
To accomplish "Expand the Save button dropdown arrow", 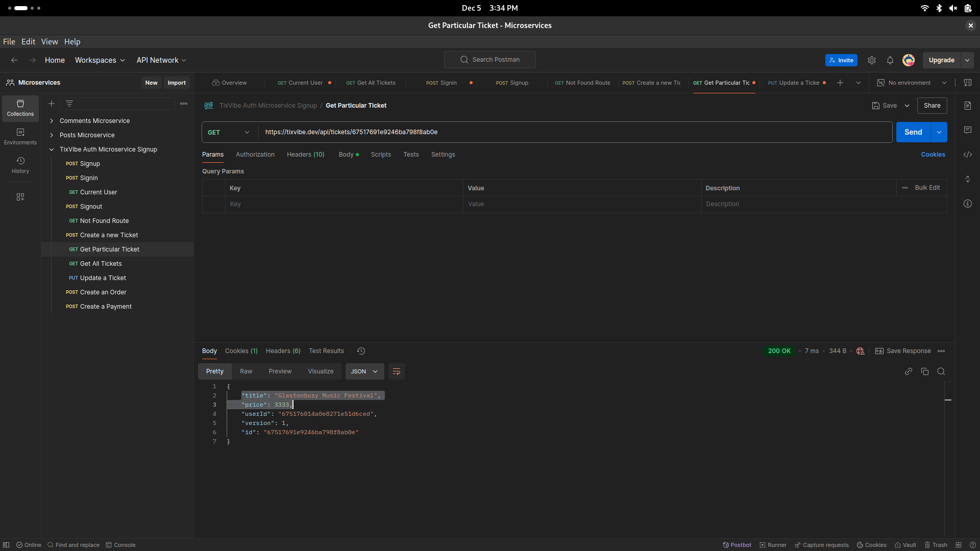I will coord(908,105).
